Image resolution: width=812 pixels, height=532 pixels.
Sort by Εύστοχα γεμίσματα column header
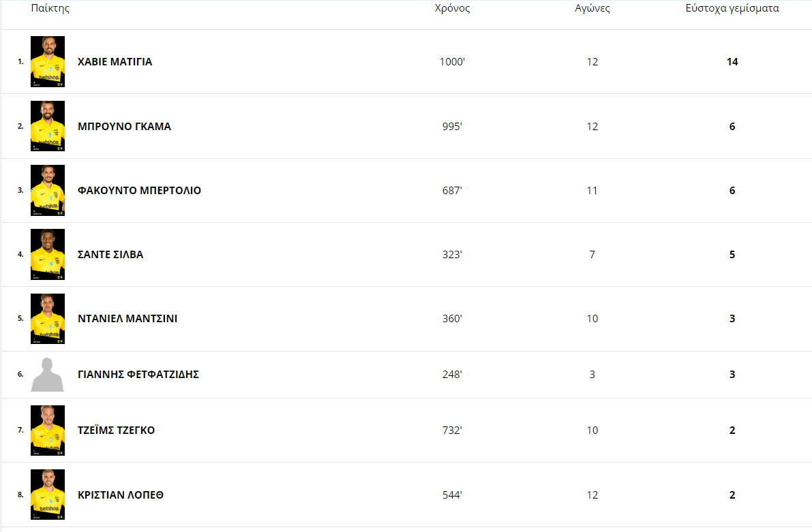point(732,9)
